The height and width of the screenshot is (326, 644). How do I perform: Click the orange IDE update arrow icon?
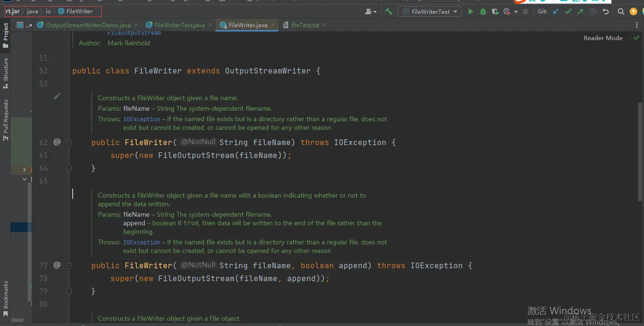(x=633, y=11)
